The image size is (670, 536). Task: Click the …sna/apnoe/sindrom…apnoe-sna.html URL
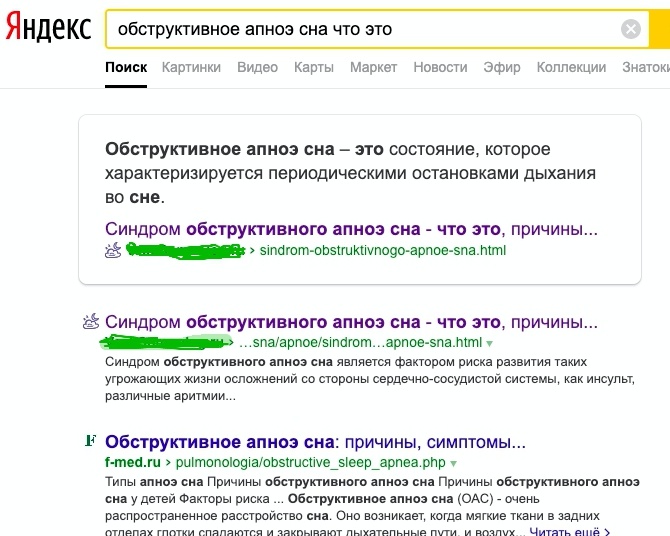pos(360,342)
